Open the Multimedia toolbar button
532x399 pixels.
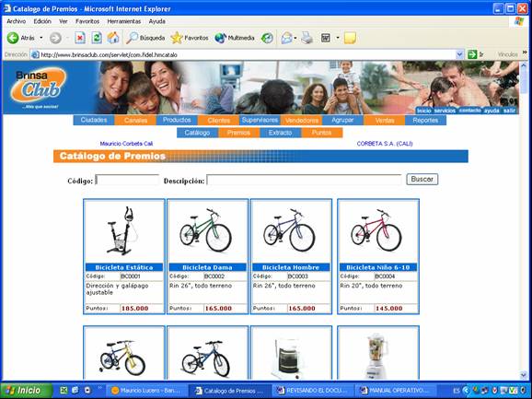(235, 38)
